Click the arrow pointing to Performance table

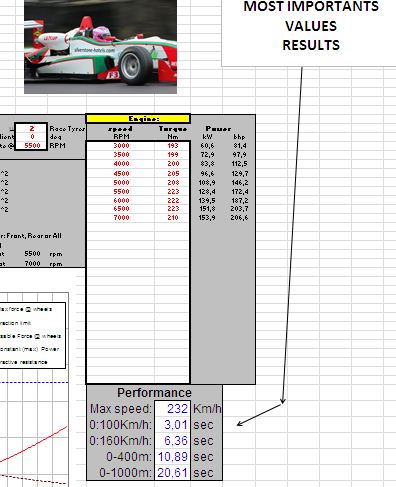[x=260, y=414]
